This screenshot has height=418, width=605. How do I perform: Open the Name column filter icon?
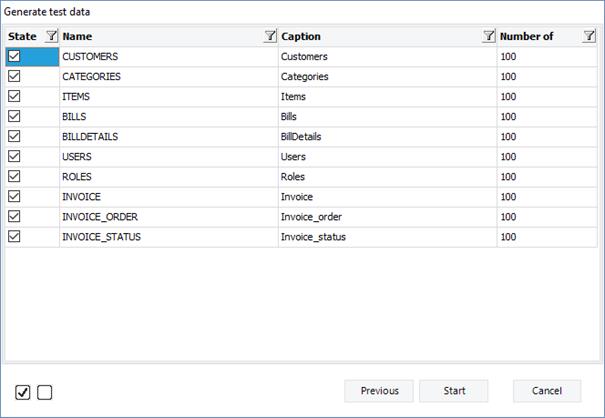270,36
